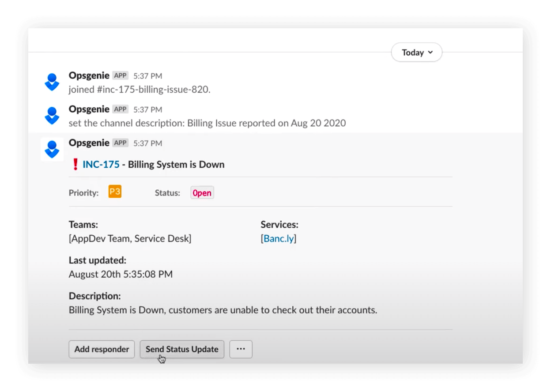Click the Opsgenie avatar on the incident card message
Image resolution: width=551 pixels, height=392 pixels.
(52, 149)
